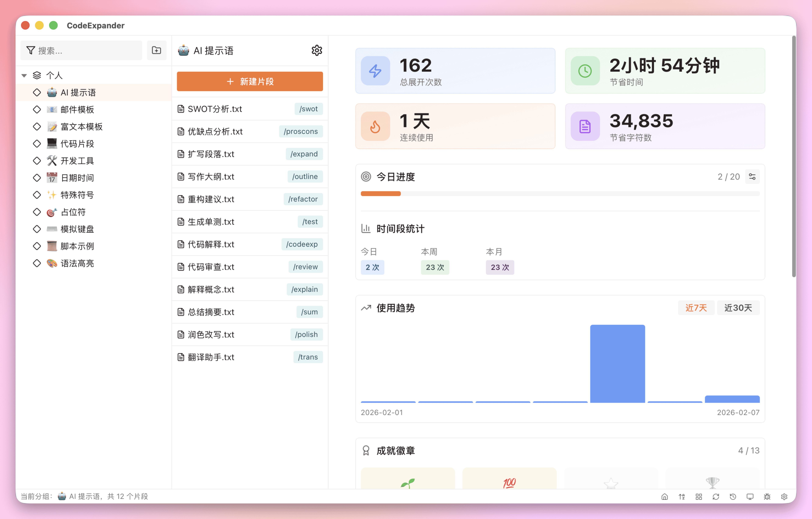Viewport: 812px width, 519px height.
Task: Click the 今日进度 progress bar
Action: coord(560,193)
